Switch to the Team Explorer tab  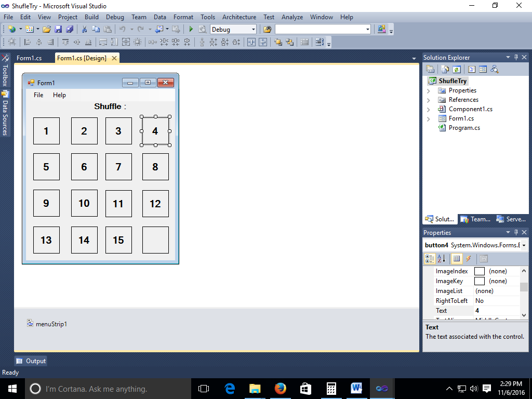coord(476,219)
